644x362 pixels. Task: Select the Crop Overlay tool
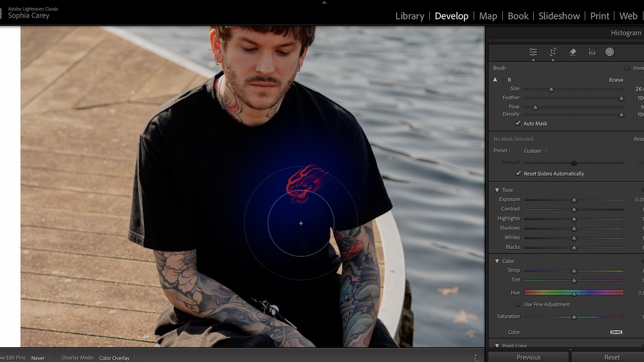tap(553, 52)
